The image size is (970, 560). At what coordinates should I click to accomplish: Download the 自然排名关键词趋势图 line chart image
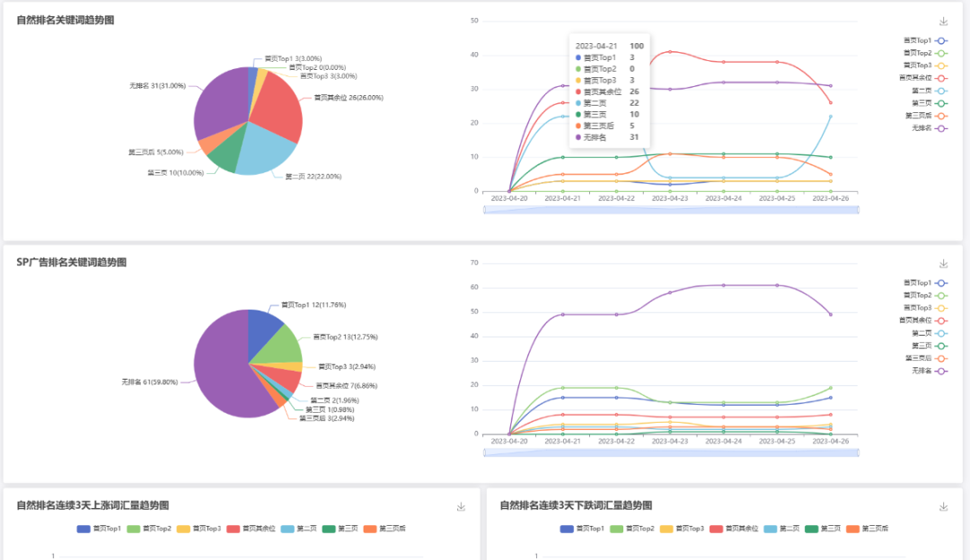tap(943, 22)
